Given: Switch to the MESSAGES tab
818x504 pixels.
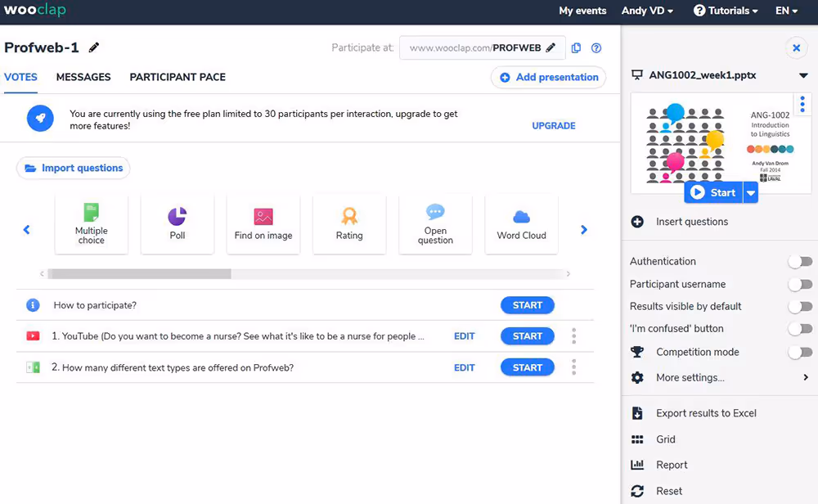Looking at the screenshot, I should pos(83,77).
